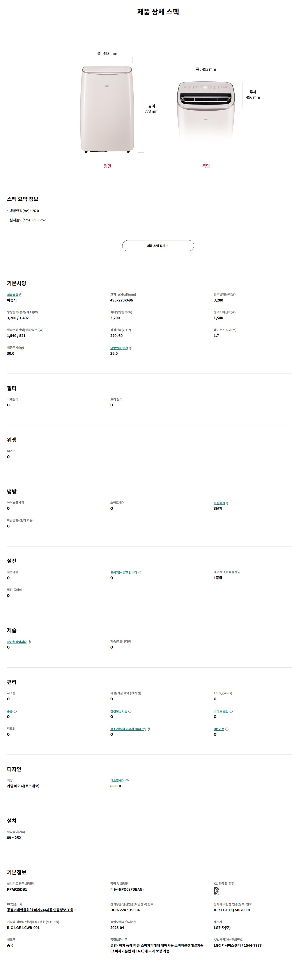Click the info icon beside 인공지능 듀얼 인버터
Screen dimensions: 292x980
(140, 573)
